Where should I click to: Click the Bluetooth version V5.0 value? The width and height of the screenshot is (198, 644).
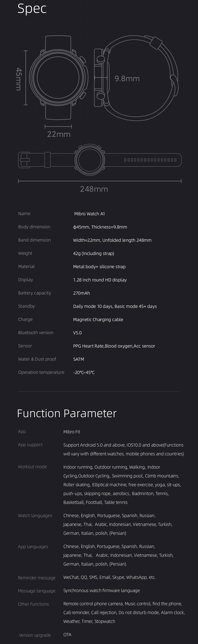click(x=77, y=333)
